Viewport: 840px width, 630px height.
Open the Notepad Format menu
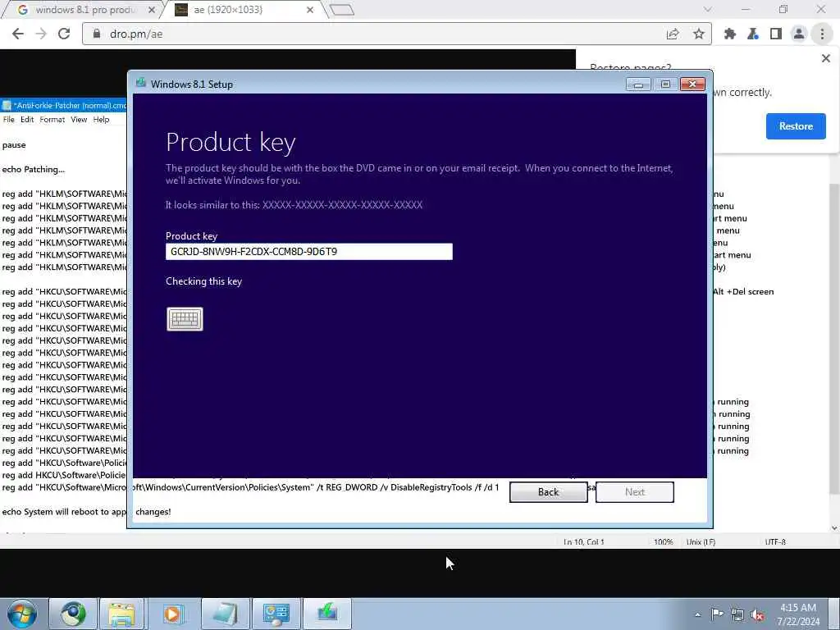52,120
